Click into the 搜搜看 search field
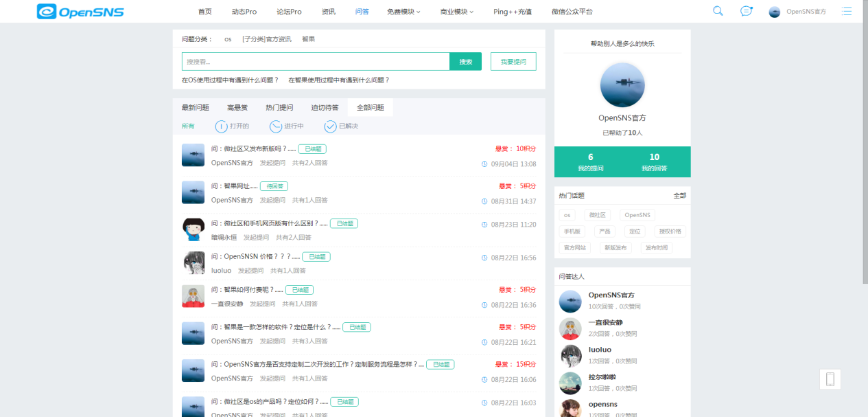Viewport: 868px width, 417px height. point(316,62)
